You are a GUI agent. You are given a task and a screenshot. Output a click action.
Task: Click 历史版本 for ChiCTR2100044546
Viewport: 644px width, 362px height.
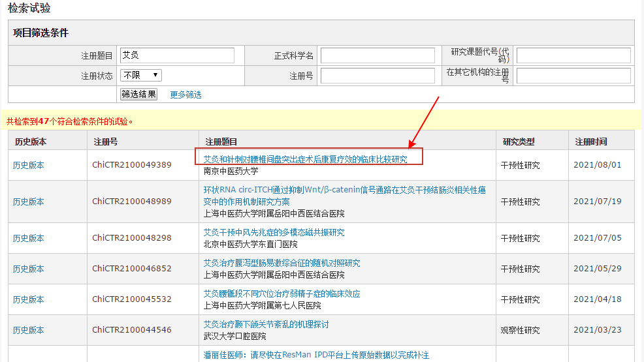29,331
